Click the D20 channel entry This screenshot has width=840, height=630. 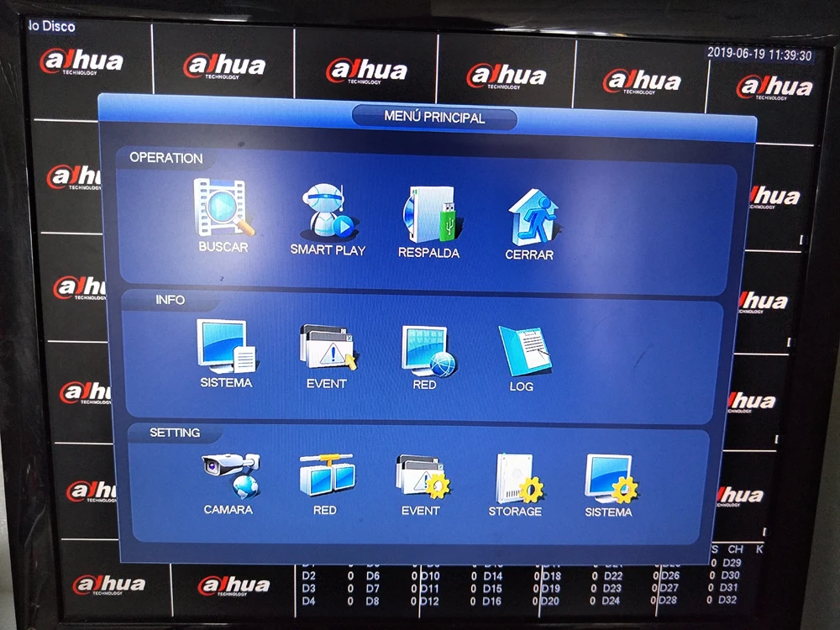[550, 601]
